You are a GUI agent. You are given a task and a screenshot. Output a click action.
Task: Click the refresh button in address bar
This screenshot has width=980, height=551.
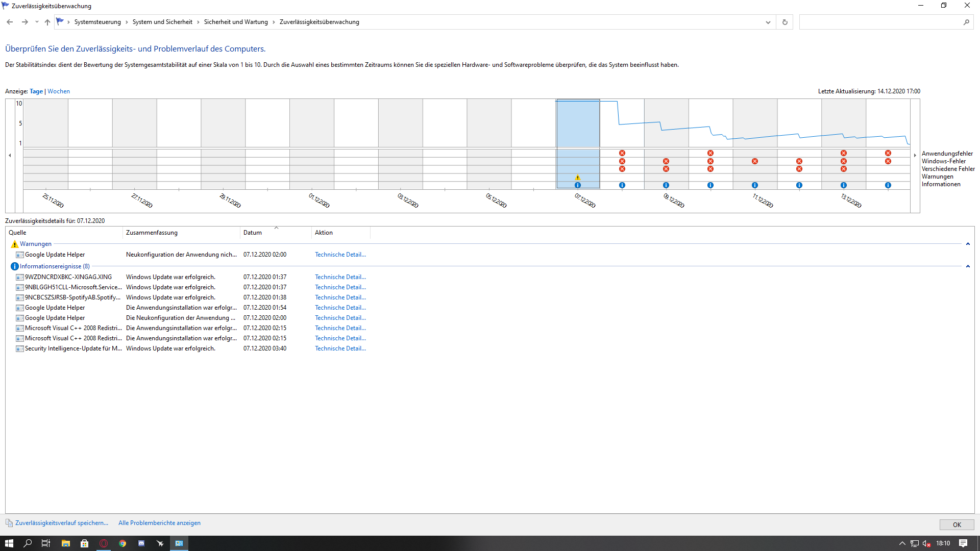[785, 22]
